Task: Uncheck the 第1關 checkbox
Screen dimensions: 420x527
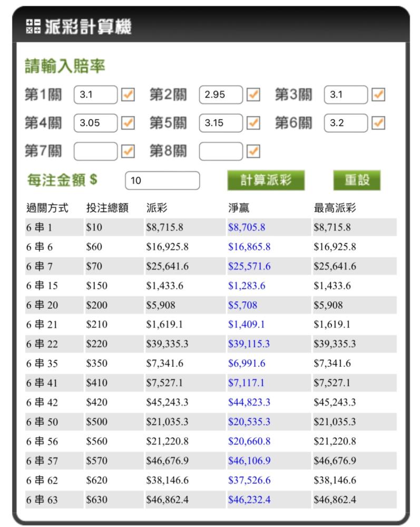Action: point(128,94)
